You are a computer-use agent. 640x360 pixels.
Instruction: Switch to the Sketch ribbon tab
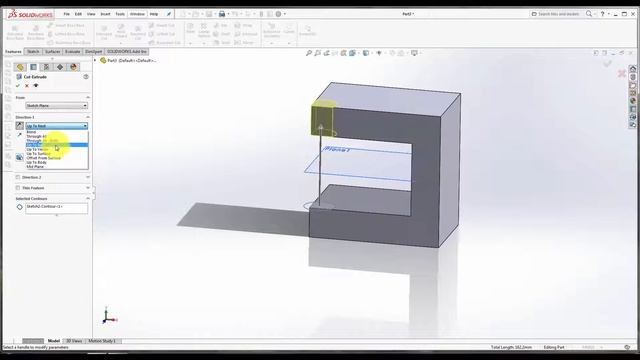[33, 52]
